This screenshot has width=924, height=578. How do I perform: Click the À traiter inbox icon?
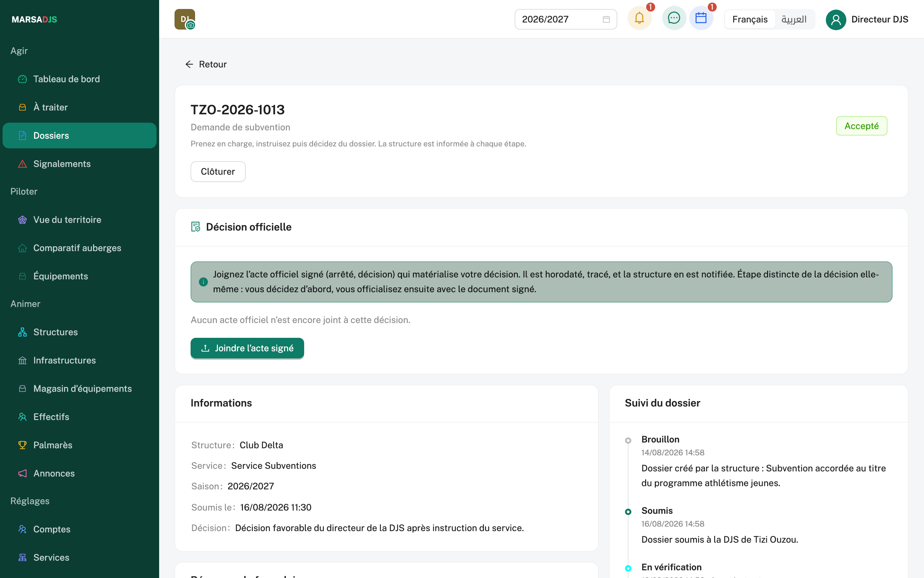point(22,108)
